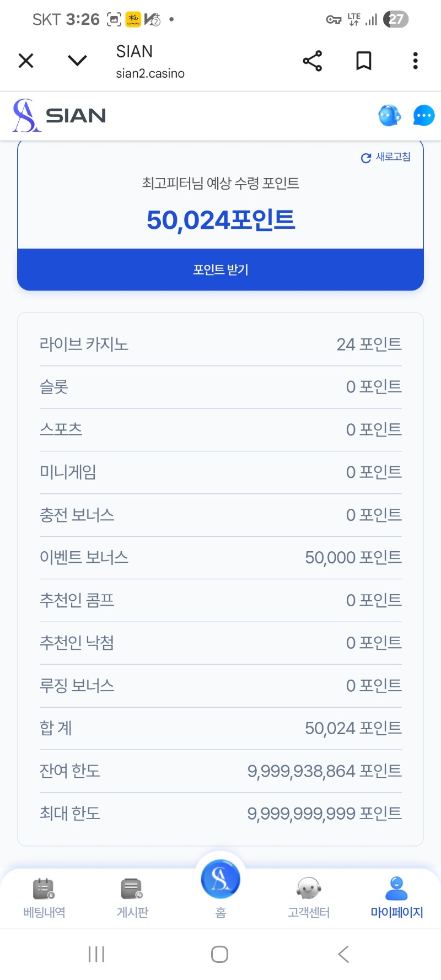Tap the Android back navigation button
This screenshot has width=441, height=980.
(x=343, y=954)
